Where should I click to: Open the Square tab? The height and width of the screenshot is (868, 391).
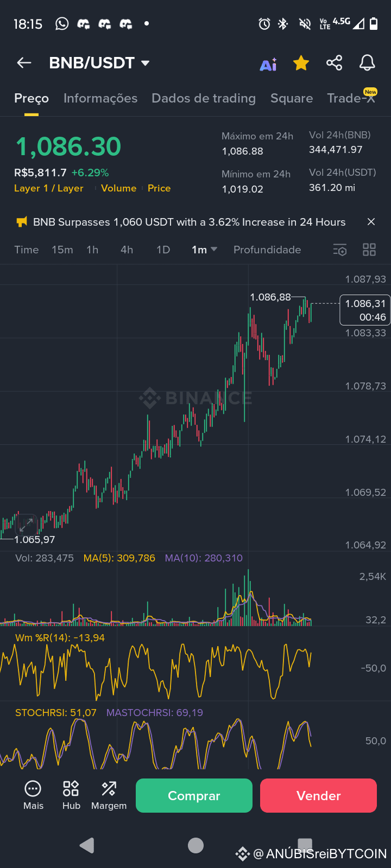pyautogui.click(x=292, y=98)
